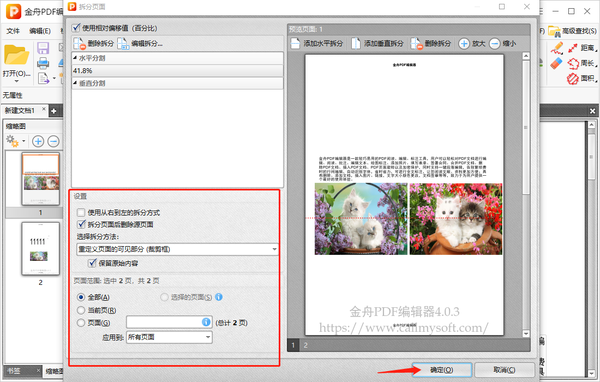Click the printer icon in main window
This screenshot has height=382, width=600.
point(43,63)
